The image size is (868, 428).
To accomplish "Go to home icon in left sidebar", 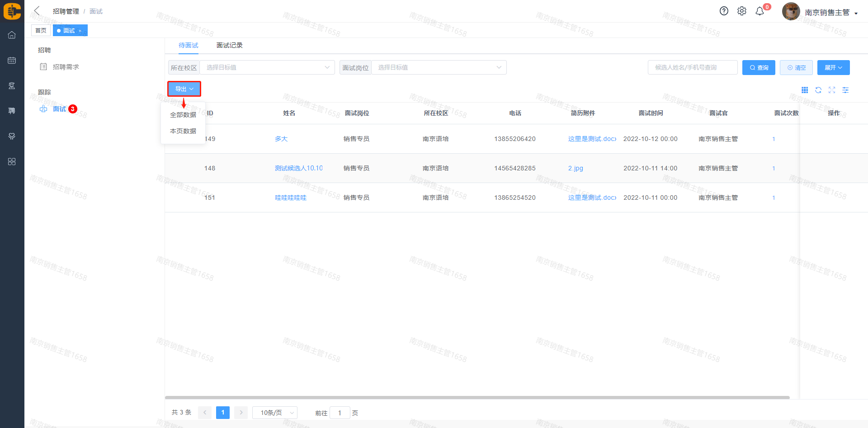I will pyautogui.click(x=12, y=35).
